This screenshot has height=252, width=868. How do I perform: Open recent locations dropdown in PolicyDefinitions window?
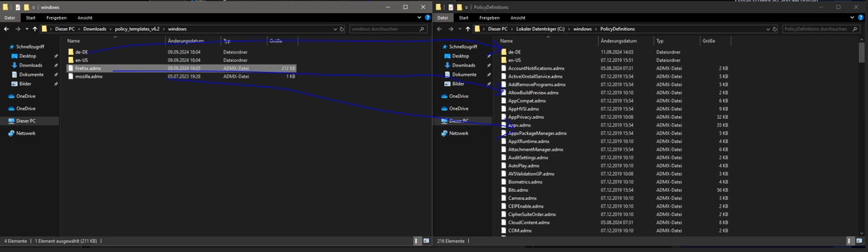click(x=460, y=29)
